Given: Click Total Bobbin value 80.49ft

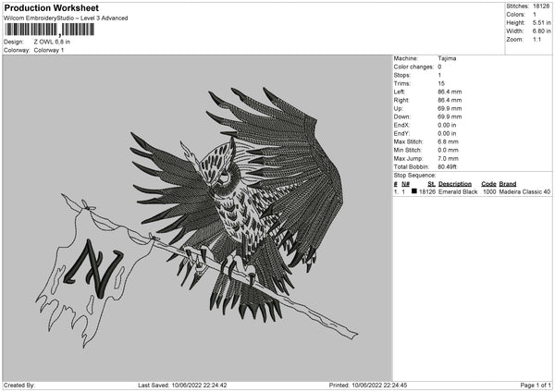Looking at the screenshot, I should pos(447,167).
